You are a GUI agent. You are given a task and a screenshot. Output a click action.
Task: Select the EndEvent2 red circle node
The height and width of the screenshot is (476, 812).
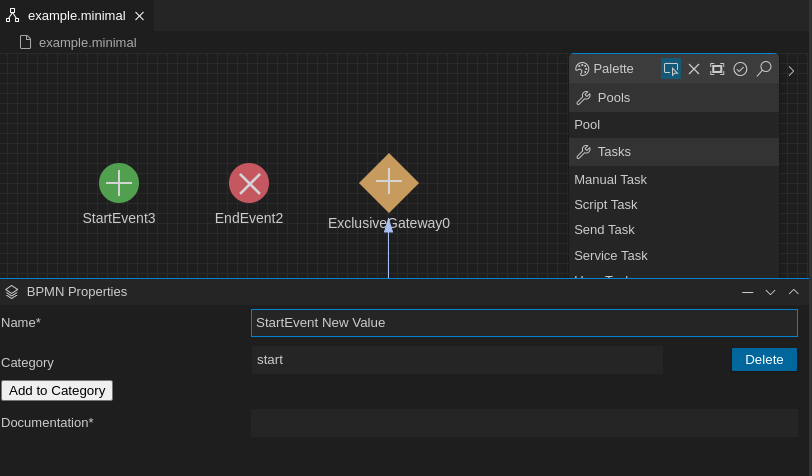pyautogui.click(x=249, y=183)
